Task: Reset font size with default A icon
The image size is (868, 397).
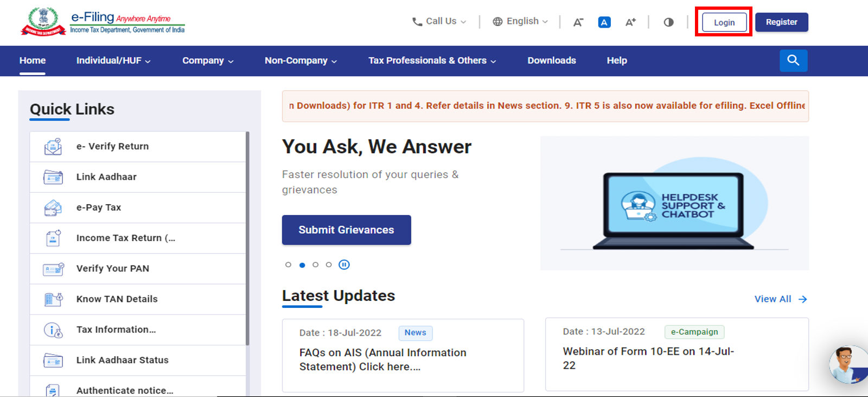Action: pyautogui.click(x=604, y=22)
